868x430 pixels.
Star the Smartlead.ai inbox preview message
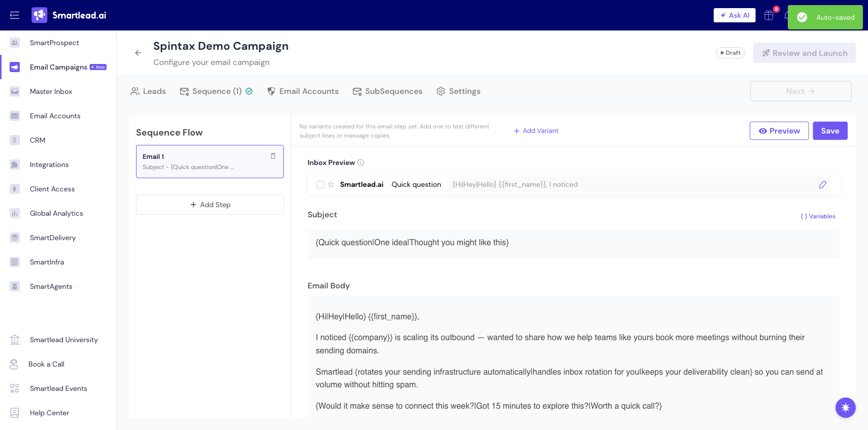pyautogui.click(x=331, y=184)
